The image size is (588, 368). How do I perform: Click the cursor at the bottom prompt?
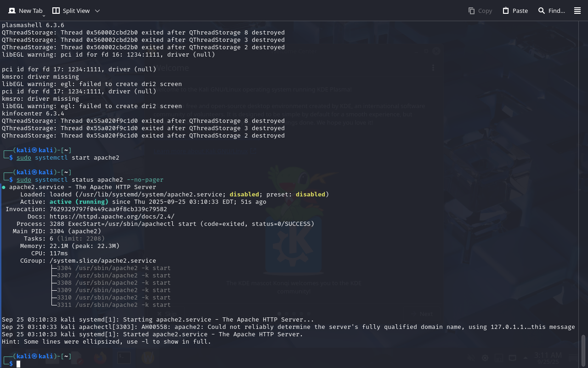tap(18, 364)
